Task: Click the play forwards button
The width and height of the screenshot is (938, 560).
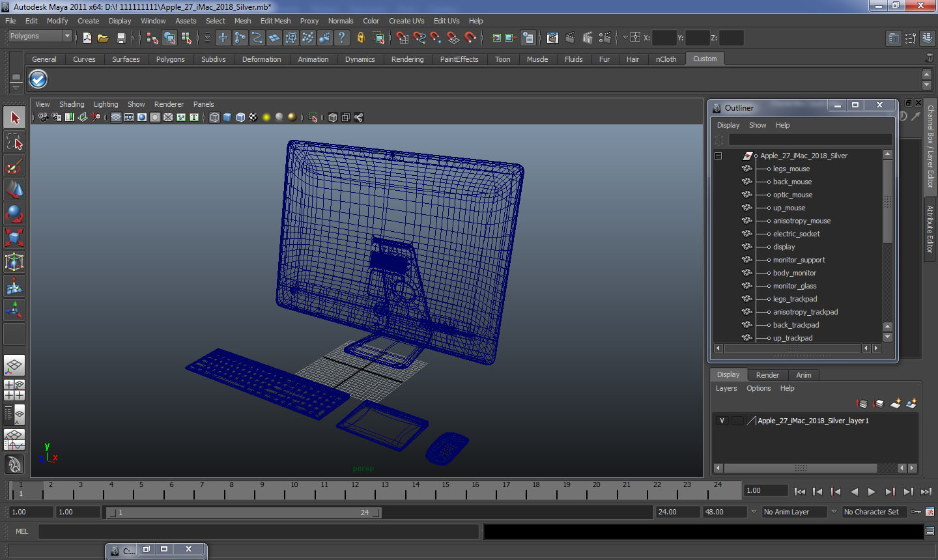Action: tap(872, 492)
